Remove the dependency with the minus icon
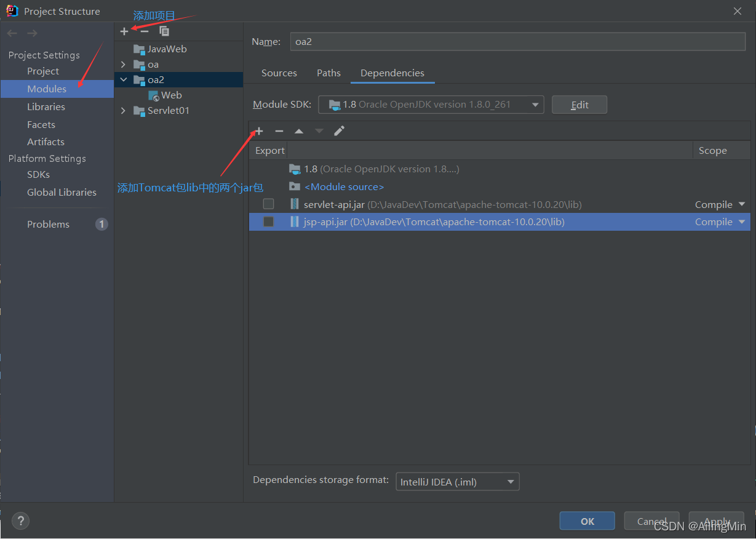Viewport: 756px width, 539px height. pyautogui.click(x=279, y=131)
